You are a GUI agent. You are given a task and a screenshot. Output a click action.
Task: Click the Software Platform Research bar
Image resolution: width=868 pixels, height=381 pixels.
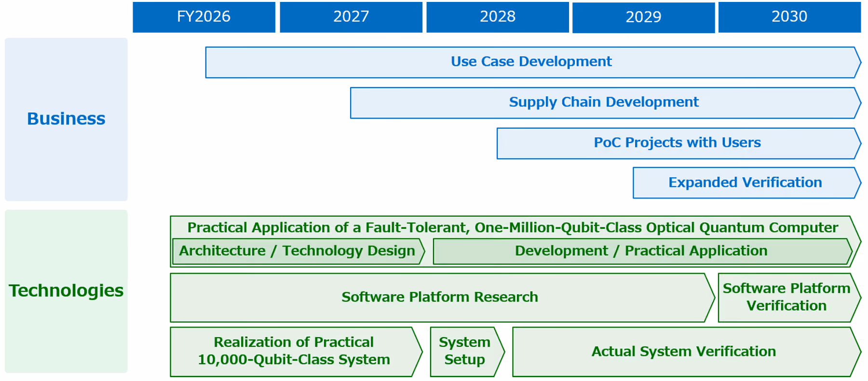442,298
